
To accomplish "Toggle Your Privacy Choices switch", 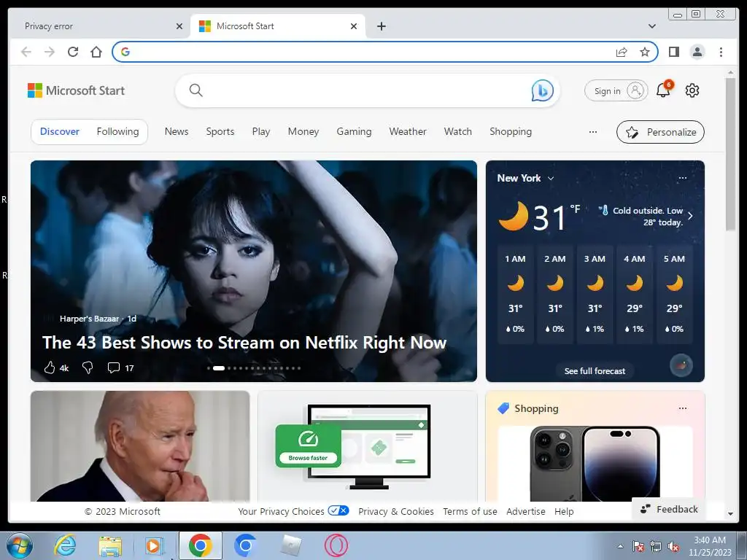I will [338, 510].
